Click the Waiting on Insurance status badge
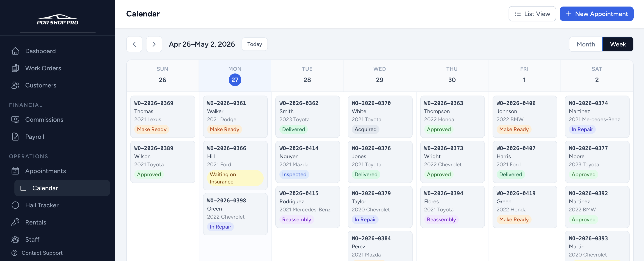The image size is (644, 261). click(235, 178)
